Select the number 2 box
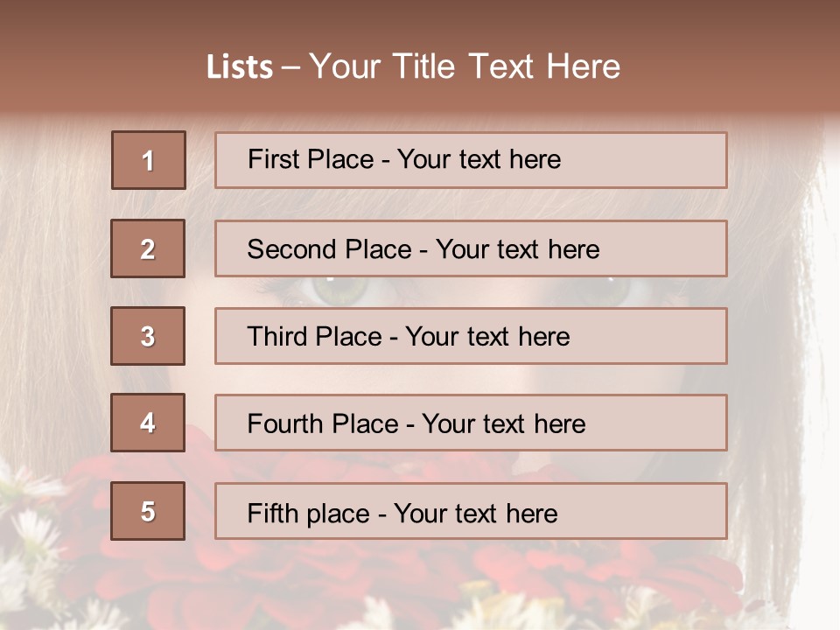The height and width of the screenshot is (630, 840). click(x=148, y=248)
